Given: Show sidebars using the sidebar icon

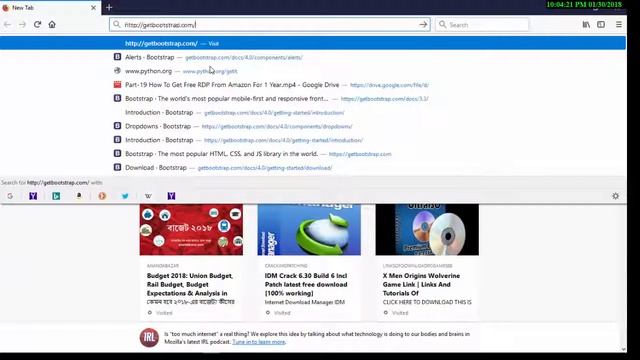Looking at the screenshot, I should coord(601,24).
